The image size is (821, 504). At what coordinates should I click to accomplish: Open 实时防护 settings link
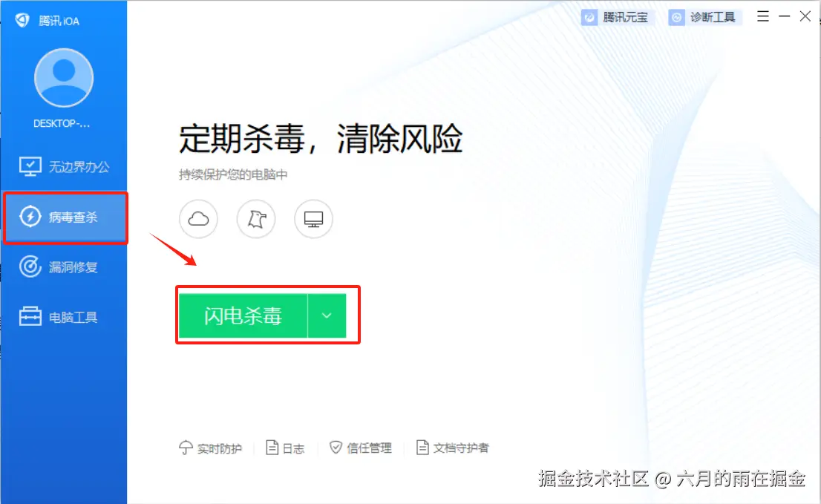coord(211,448)
